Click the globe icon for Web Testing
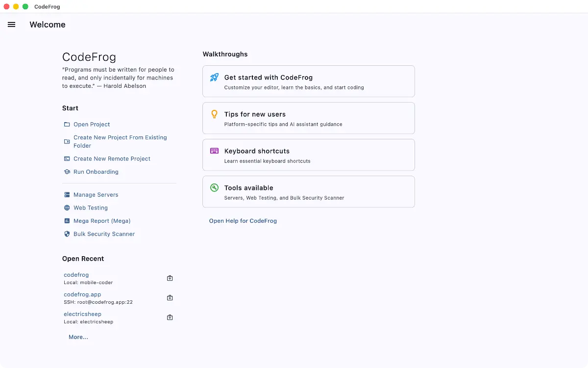Screen dimensions: 588x368 click(67, 208)
